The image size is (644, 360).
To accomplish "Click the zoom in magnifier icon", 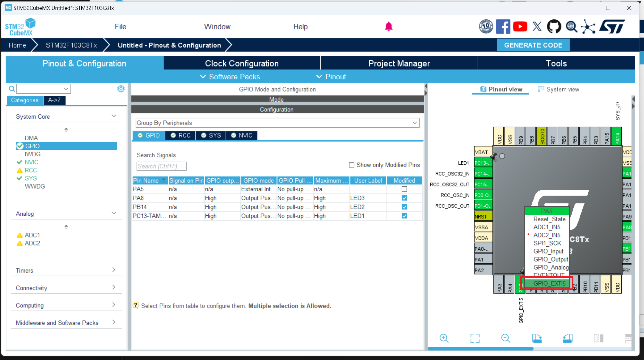I will pyautogui.click(x=444, y=338).
